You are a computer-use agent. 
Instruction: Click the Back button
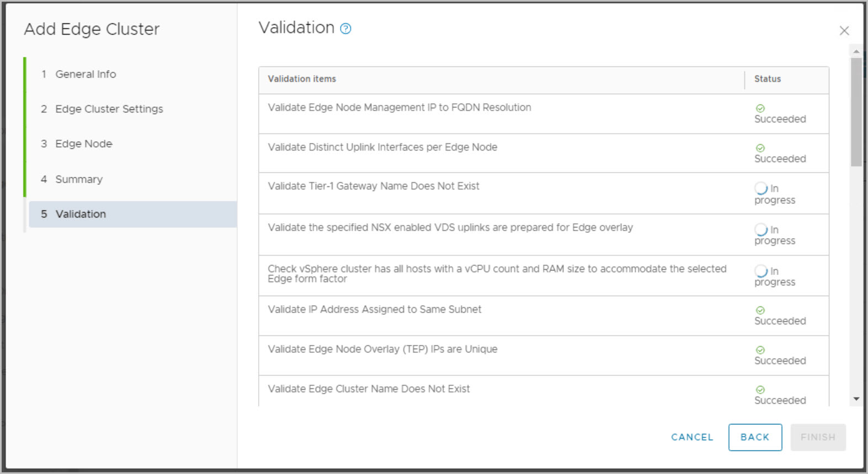754,437
